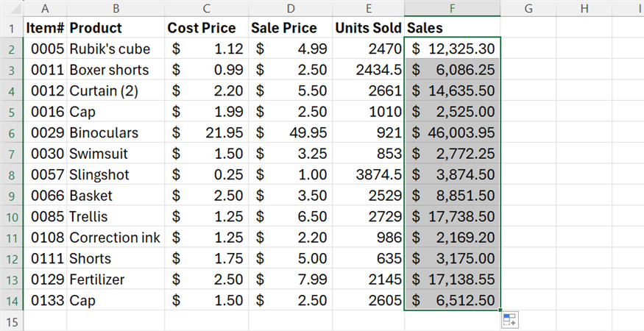Select the Curtain (2) product cell
Viewport: 644px width, 331px height.
[116, 90]
